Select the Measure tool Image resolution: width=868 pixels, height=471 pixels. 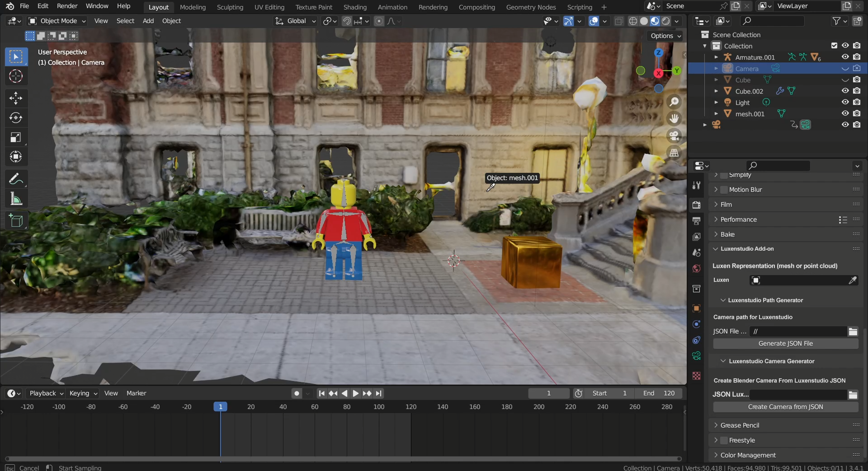(x=16, y=199)
